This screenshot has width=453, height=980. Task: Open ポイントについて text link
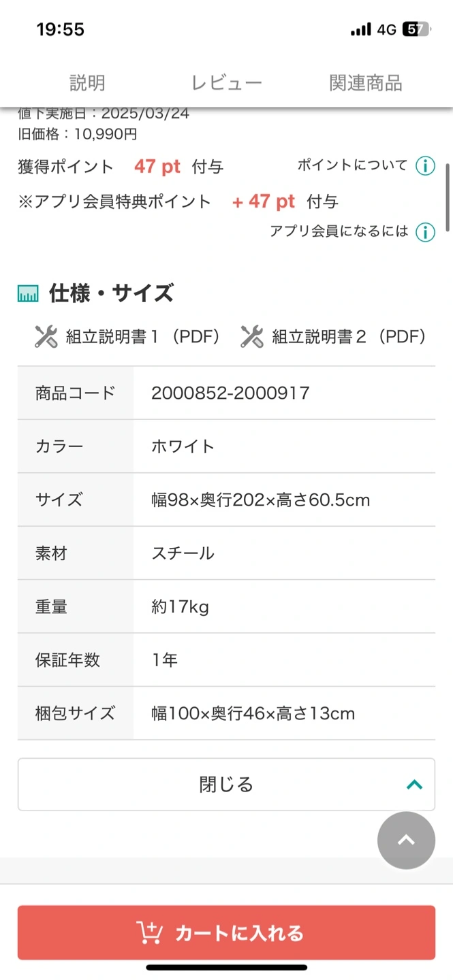[x=352, y=165]
